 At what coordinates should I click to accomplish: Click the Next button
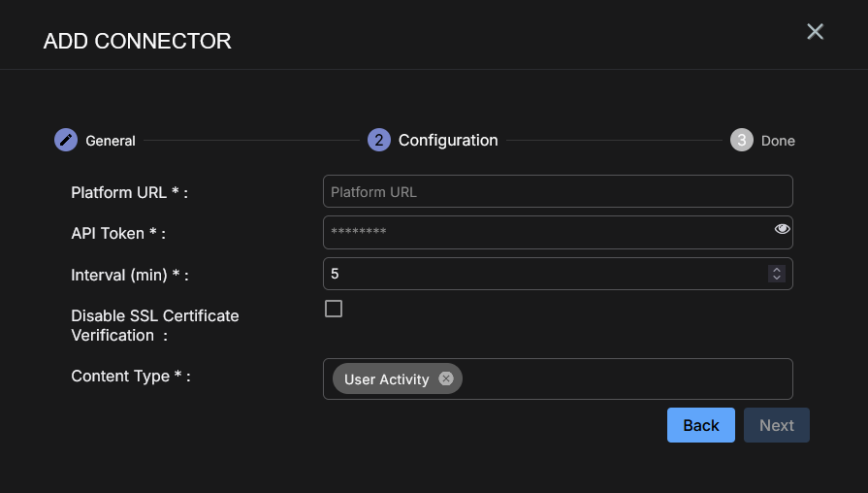click(x=777, y=425)
